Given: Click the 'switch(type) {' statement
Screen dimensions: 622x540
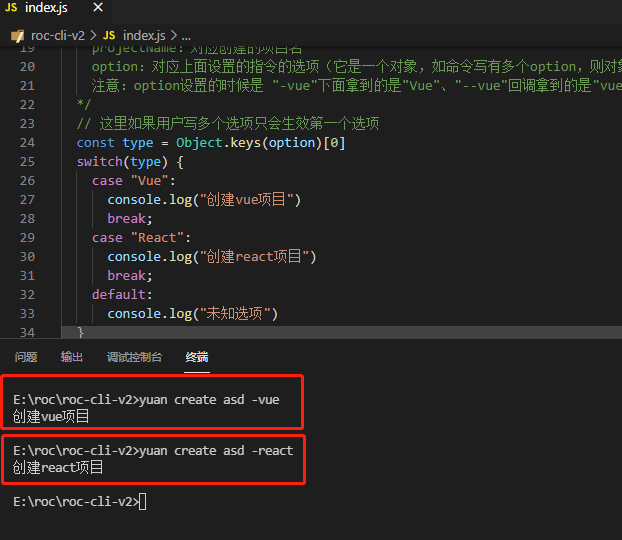Looking at the screenshot, I should tap(130, 162).
